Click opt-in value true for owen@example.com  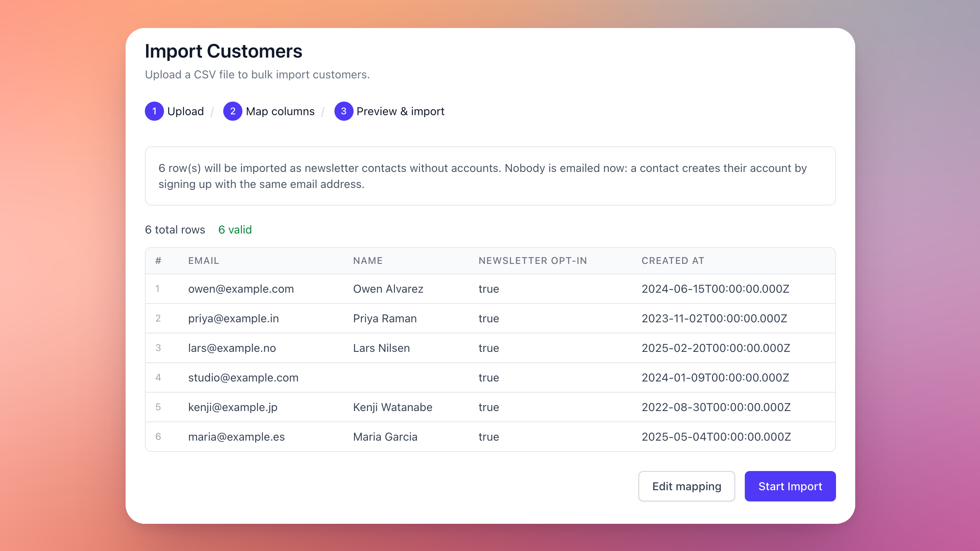[x=489, y=289]
